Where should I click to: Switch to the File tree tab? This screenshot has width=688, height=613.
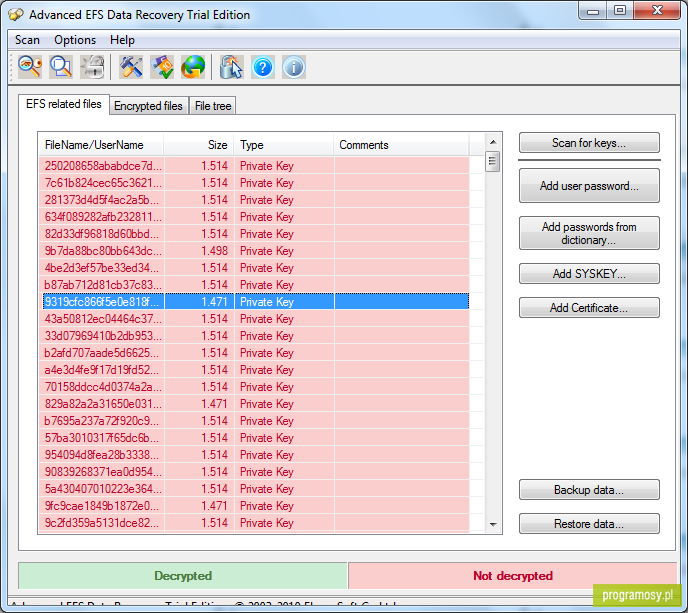click(213, 106)
